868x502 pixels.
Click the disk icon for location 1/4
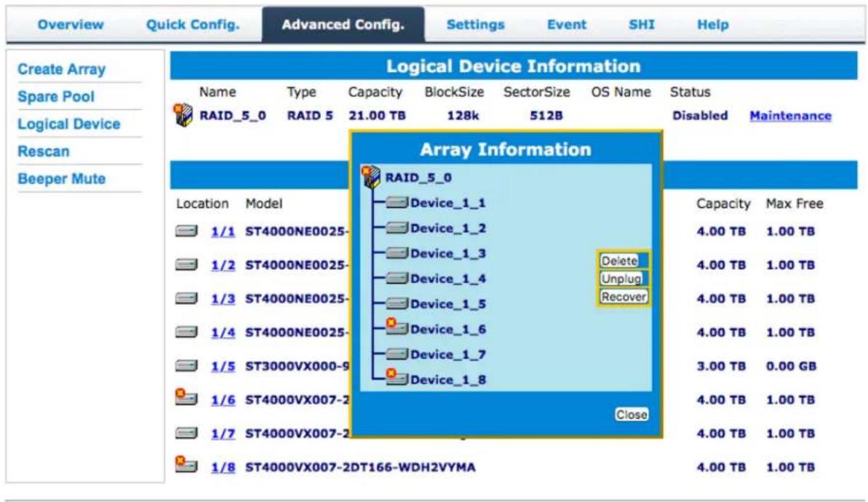tap(186, 332)
